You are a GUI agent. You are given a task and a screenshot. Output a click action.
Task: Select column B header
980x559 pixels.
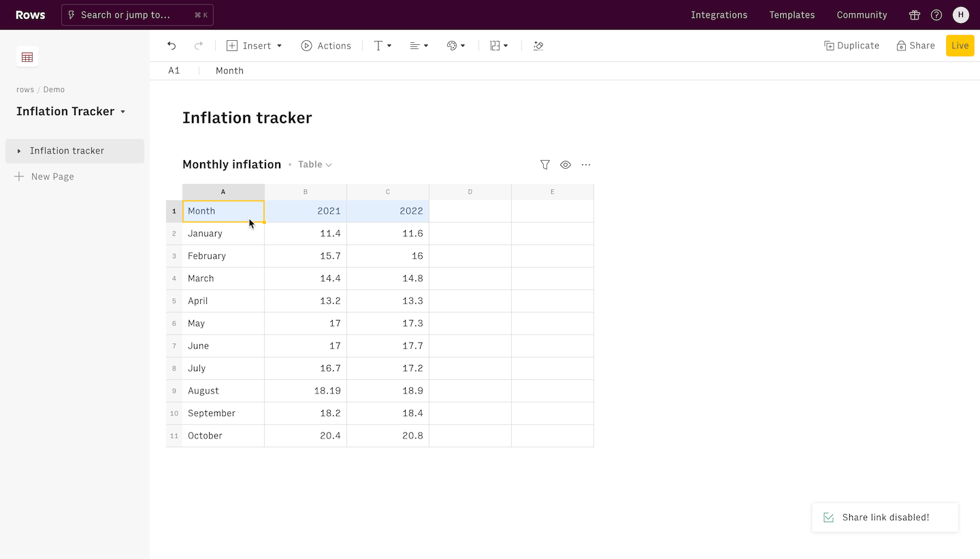306,192
